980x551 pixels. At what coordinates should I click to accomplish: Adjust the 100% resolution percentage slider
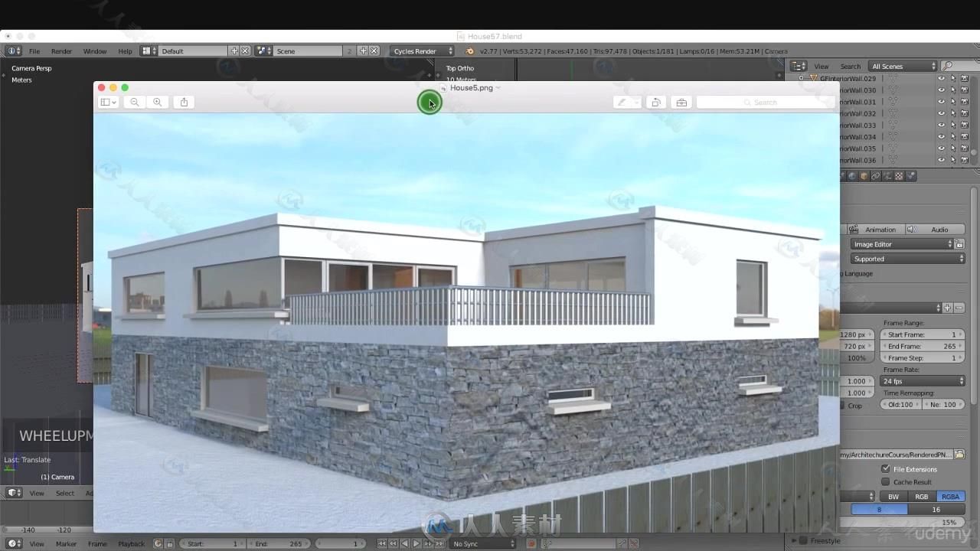click(x=856, y=358)
